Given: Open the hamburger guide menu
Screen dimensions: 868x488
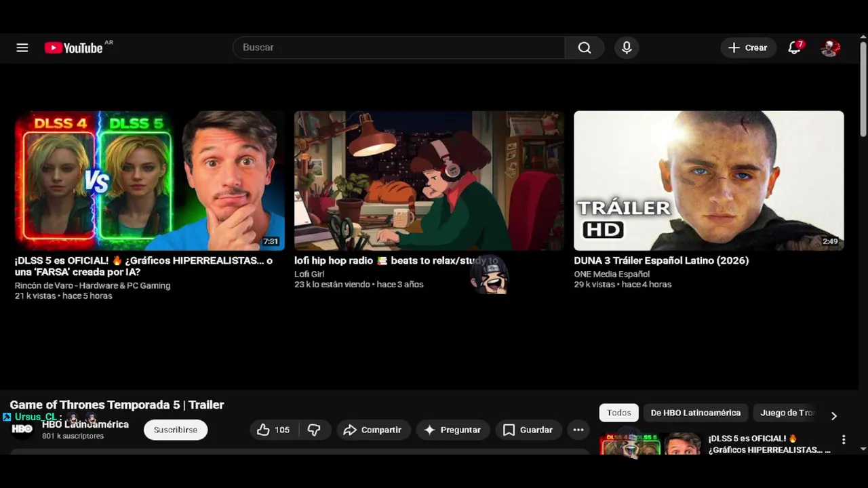Looking at the screenshot, I should click(x=22, y=47).
